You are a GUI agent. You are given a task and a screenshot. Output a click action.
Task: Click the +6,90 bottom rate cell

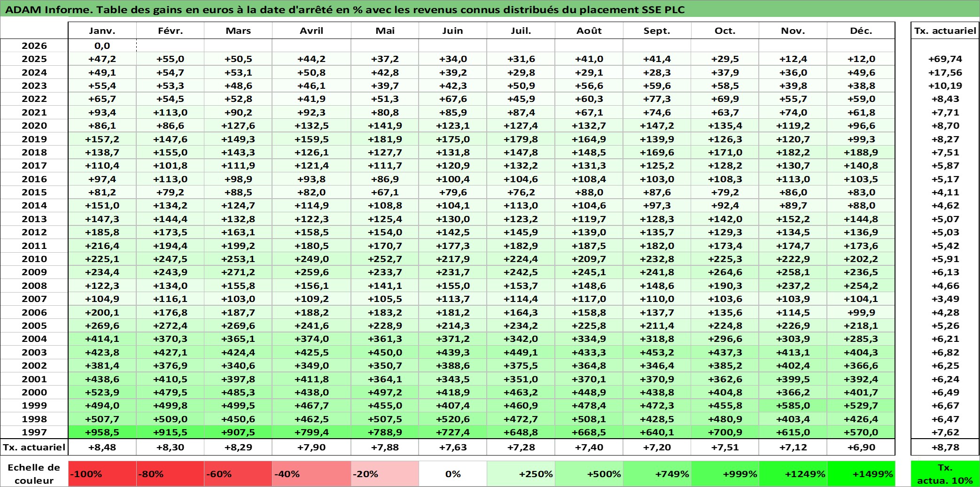click(861, 447)
